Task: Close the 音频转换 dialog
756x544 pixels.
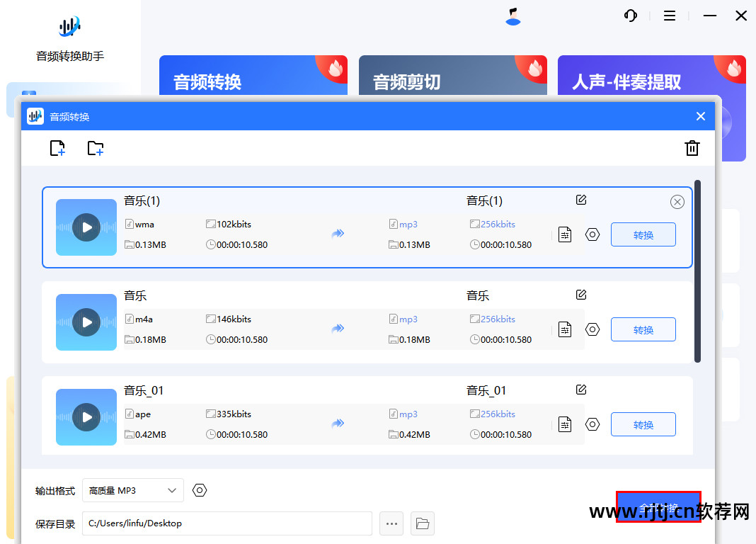Action: 701,116
